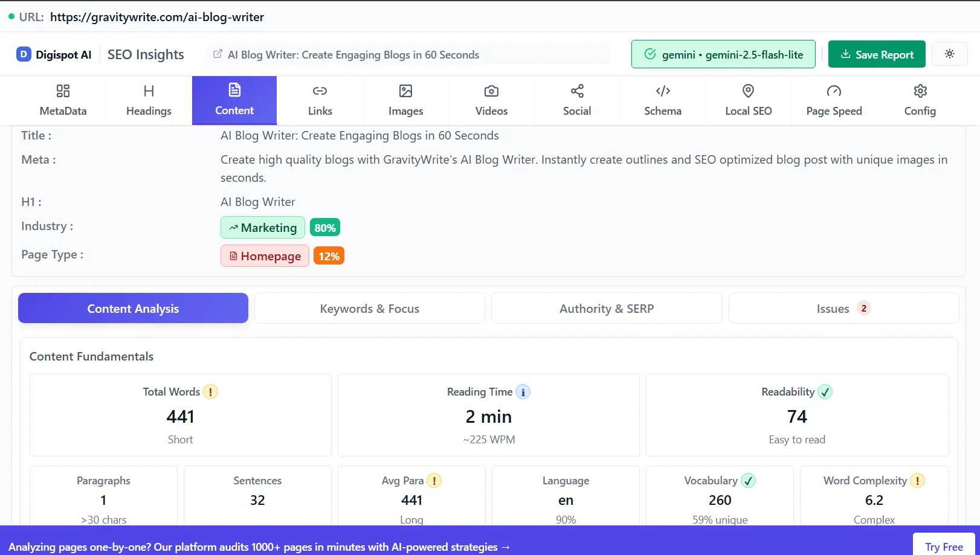980x555 pixels.
Task: Switch to the Keywords & Focus tab
Action: [369, 308]
